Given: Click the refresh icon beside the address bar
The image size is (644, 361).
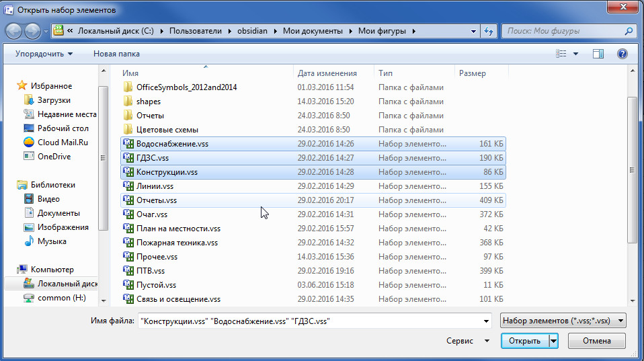Looking at the screenshot, I should (488, 31).
